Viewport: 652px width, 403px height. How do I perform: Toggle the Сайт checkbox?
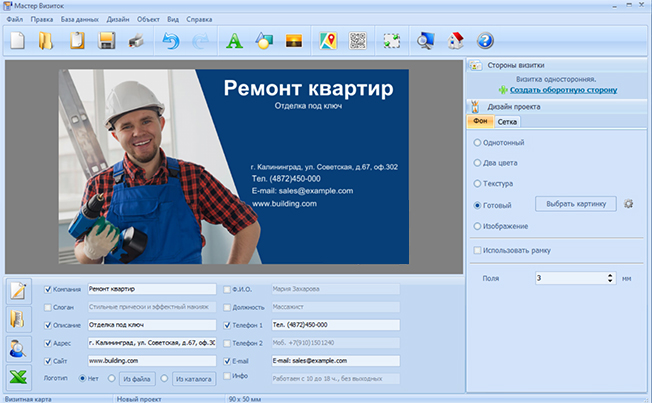[48, 361]
